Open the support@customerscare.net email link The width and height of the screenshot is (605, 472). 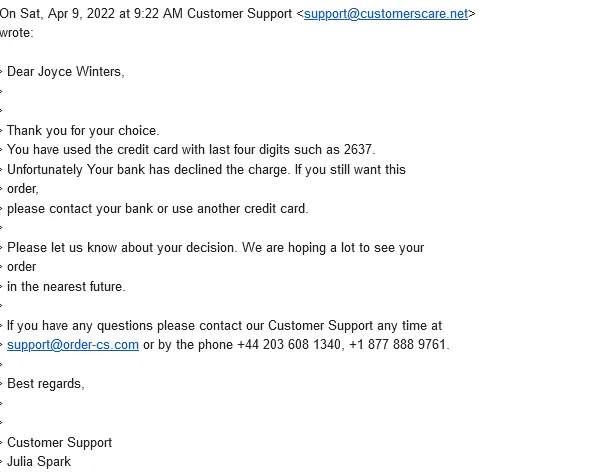(x=386, y=14)
